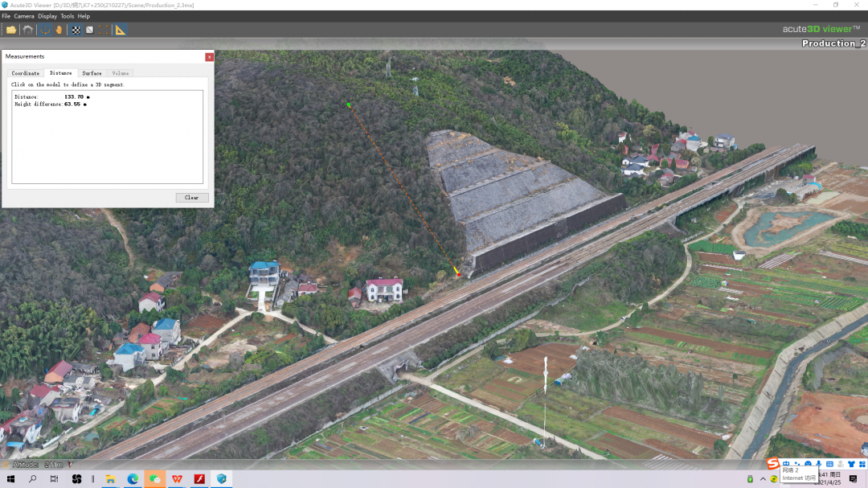Click the Sogou input microphone icon
Screen dimensions: 868x488
coord(818,464)
